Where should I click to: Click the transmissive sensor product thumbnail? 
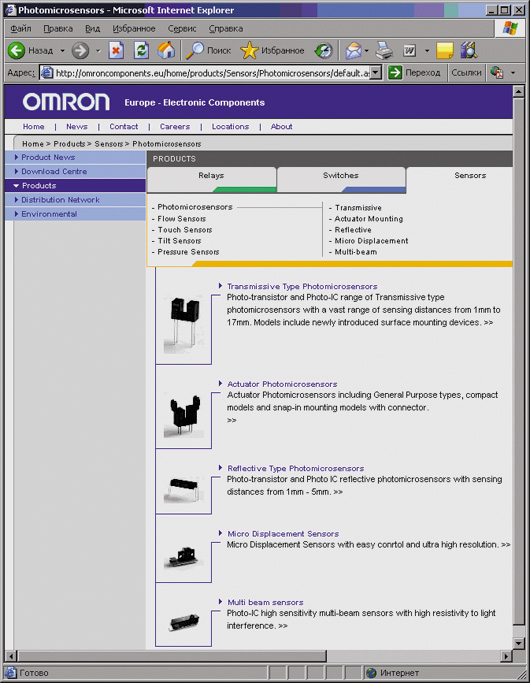coord(184,325)
